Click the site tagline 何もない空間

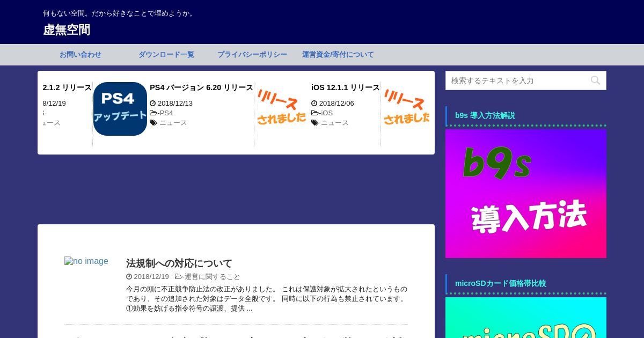[119, 13]
